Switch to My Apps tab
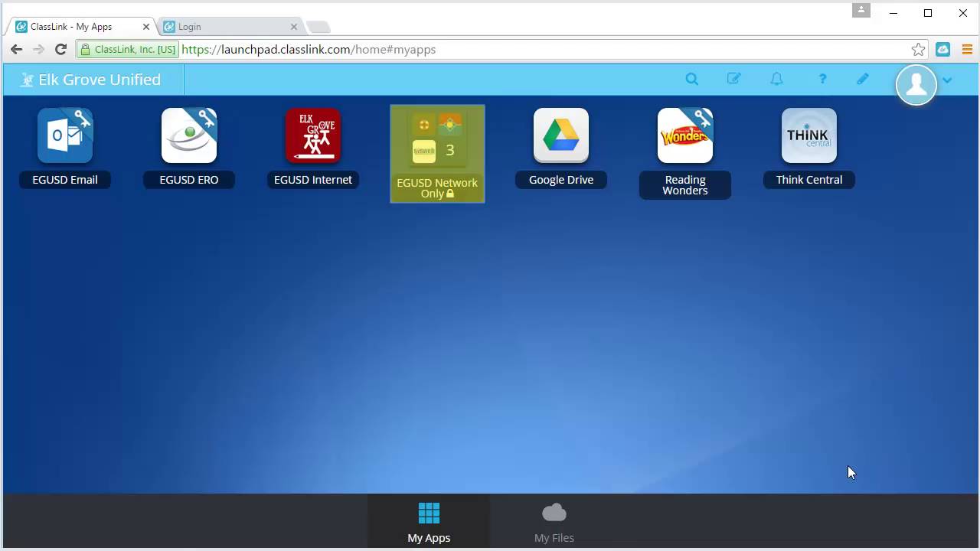The width and height of the screenshot is (980, 551). [x=429, y=522]
